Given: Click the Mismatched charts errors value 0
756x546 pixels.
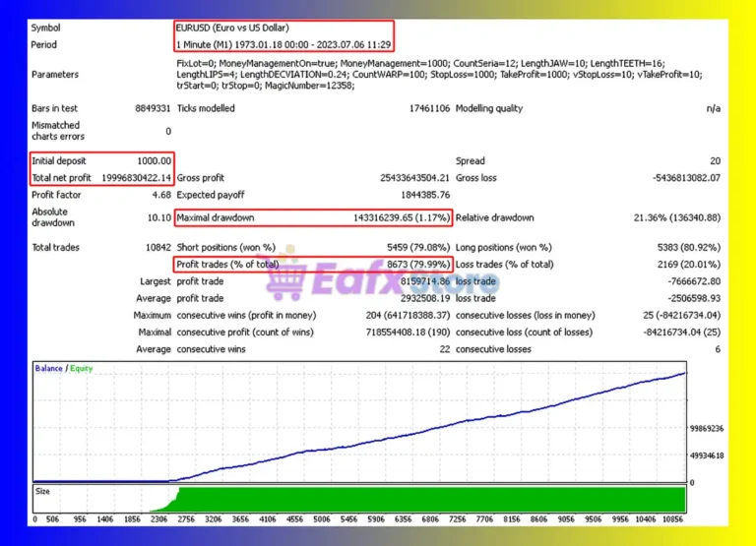Looking at the screenshot, I should pyautogui.click(x=168, y=131).
